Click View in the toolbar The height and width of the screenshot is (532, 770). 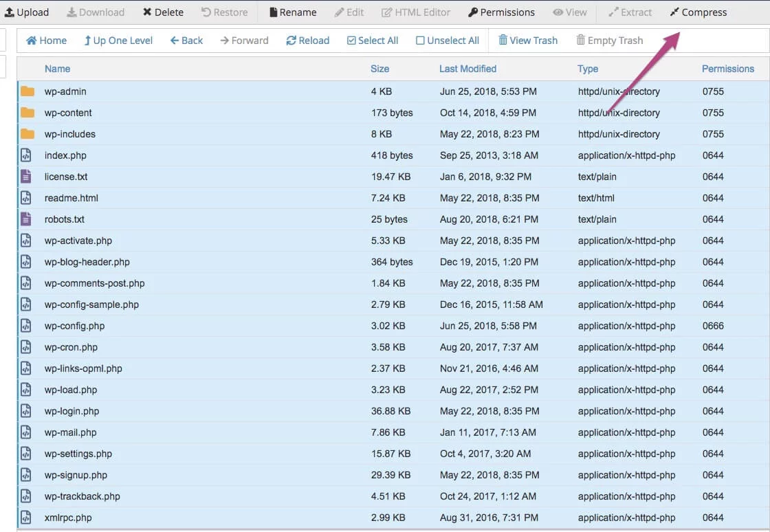(x=570, y=12)
